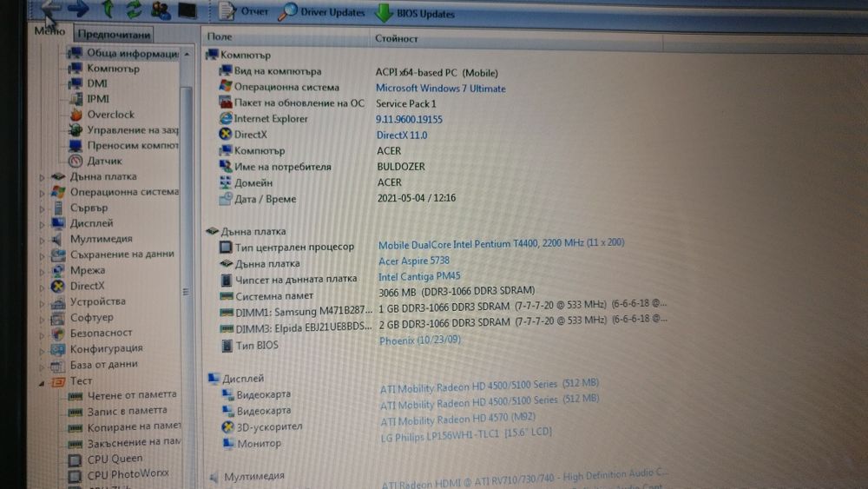Click the Домейн row icon
The image size is (868, 489).
pyautogui.click(x=226, y=182)
